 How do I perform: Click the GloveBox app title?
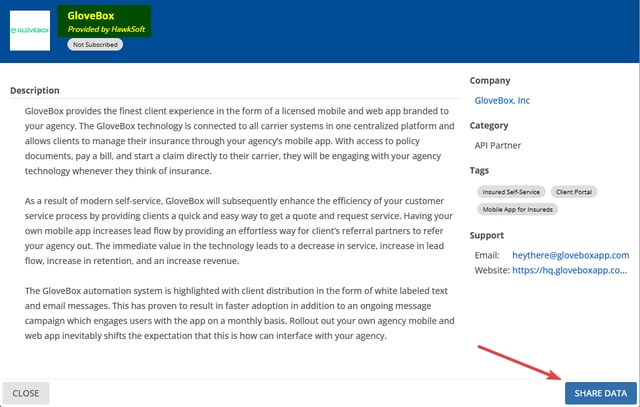91,17
